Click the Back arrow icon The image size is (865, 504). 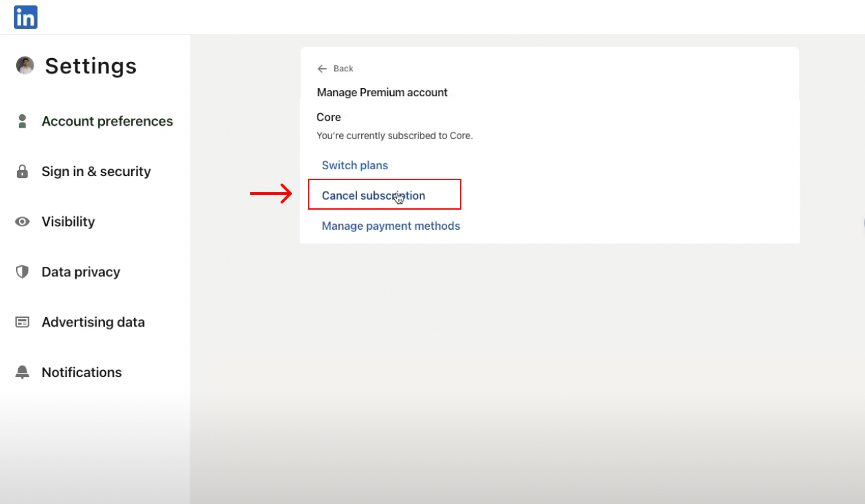tap(322, 69)
